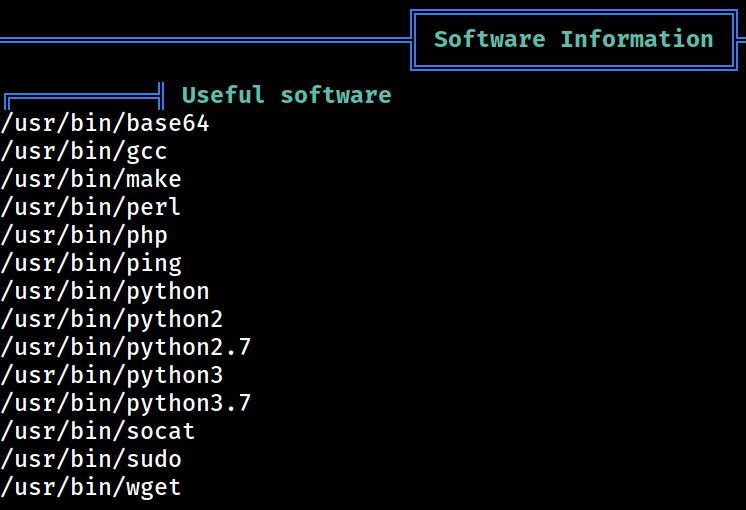Select the /usr/bin/base64 line
This screenshot has width=746, height=510.
point(105,123)
